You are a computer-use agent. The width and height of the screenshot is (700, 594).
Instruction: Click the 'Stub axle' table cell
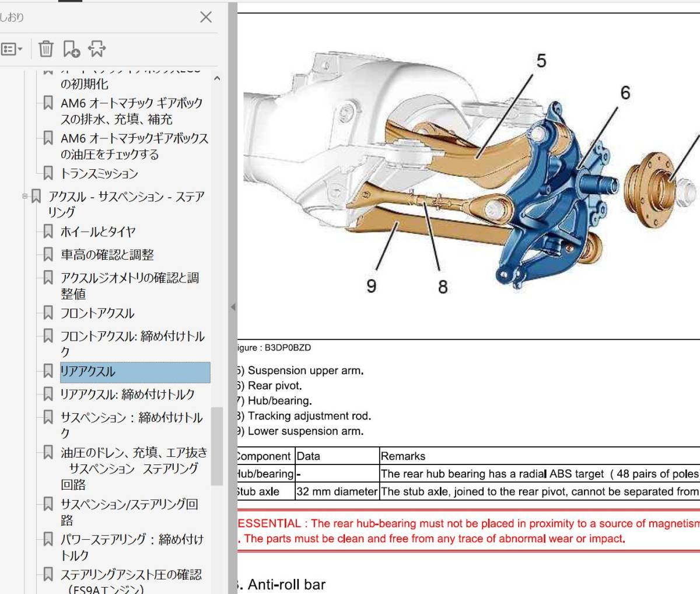point(266,491)
